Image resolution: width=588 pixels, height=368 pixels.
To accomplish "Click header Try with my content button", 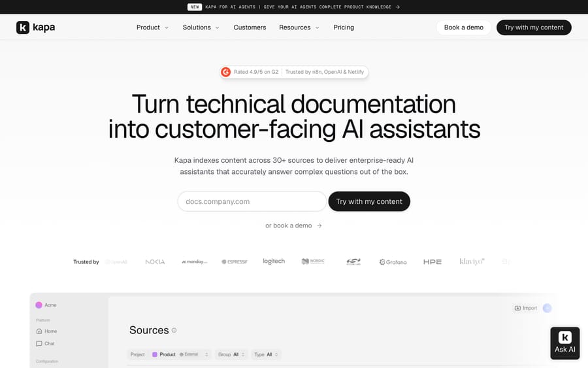I will (534, 27).
